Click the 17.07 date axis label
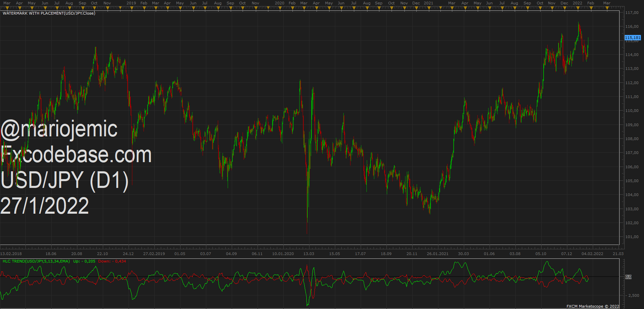This screenshot has height=309, width=644. [x=360, y=254]
